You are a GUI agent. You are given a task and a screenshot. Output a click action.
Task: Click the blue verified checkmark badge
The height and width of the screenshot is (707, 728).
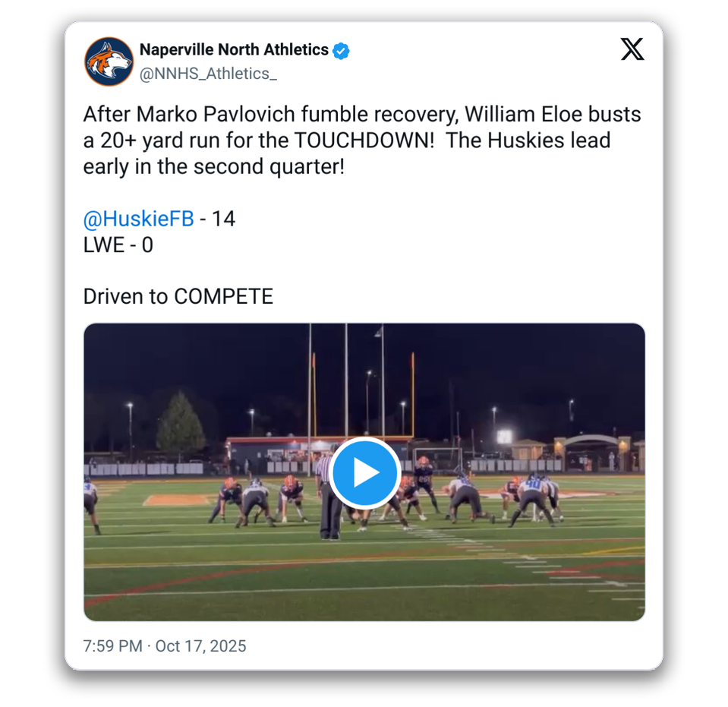(x=342, y=51)
